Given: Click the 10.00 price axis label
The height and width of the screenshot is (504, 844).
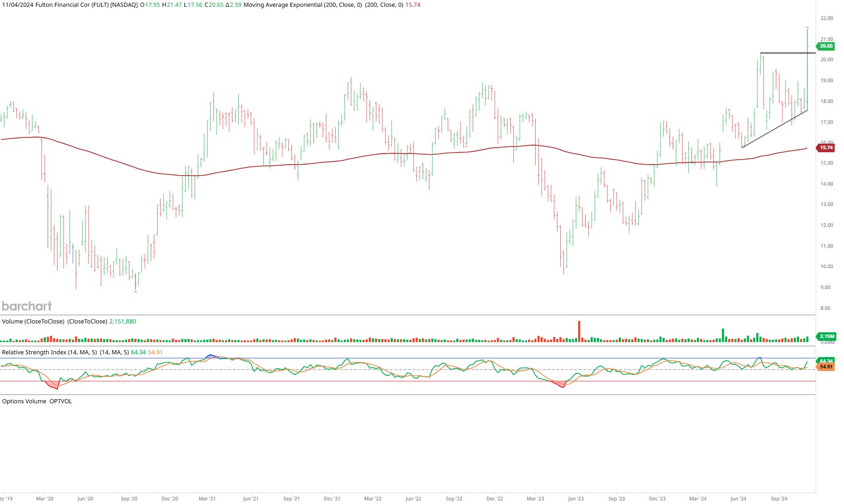Looking at the screenshot, I should (827, 266).
